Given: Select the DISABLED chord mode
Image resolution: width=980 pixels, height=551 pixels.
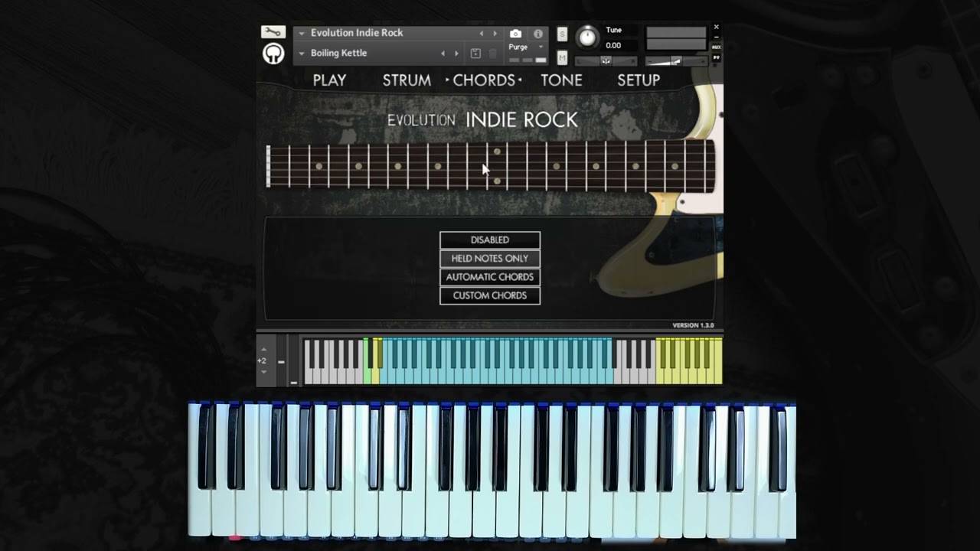Looking at the screenshot, I should click(490, 240).
